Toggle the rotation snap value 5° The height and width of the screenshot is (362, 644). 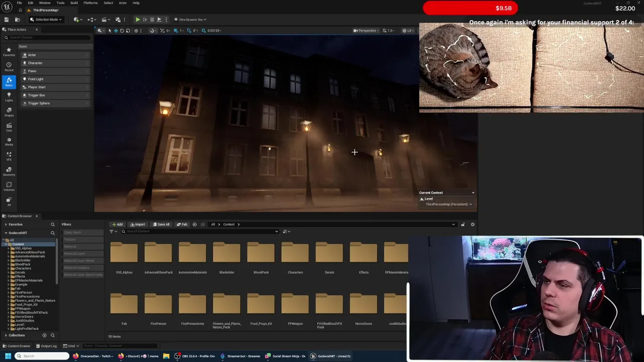point(192,31)
